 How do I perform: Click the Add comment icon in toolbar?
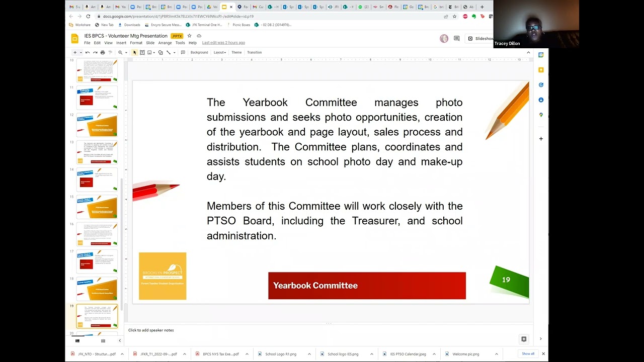[183, 52]
